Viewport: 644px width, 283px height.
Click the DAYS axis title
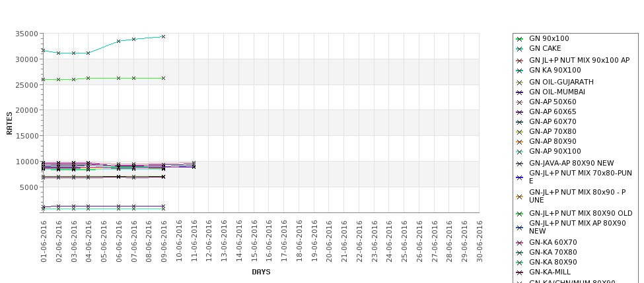261,272
